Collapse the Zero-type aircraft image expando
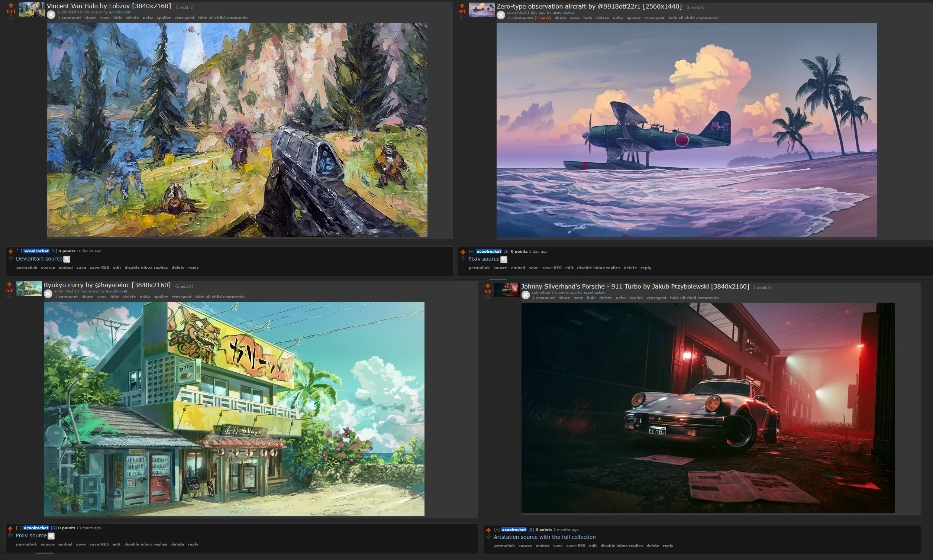This screenshot has height=560, width=933. [501, 15]
